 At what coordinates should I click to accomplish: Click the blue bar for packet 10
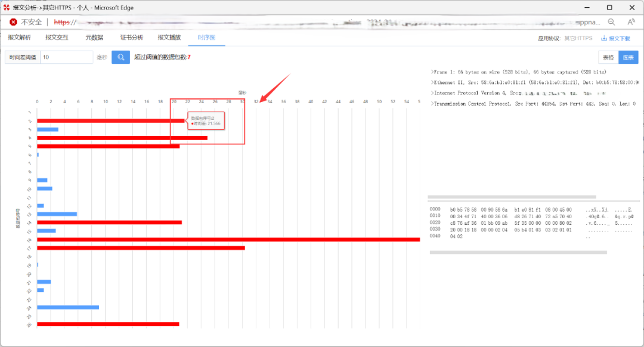click(44, 188)
